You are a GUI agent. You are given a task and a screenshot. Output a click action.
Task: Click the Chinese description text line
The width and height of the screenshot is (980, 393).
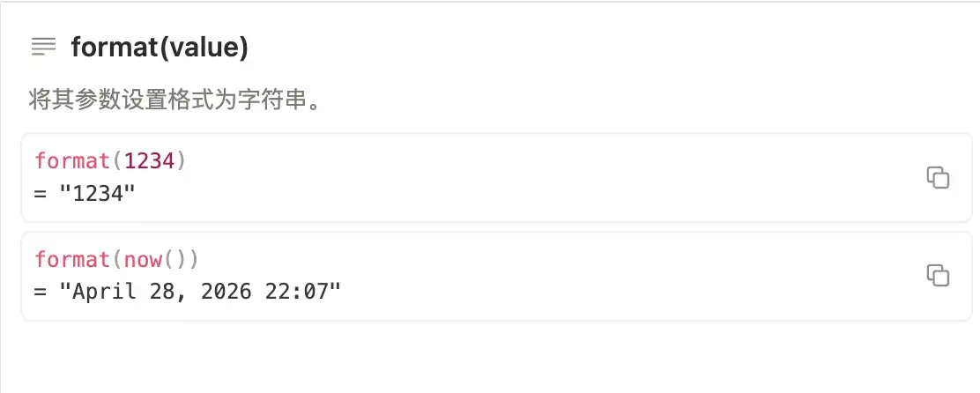[x=173, y=99]
